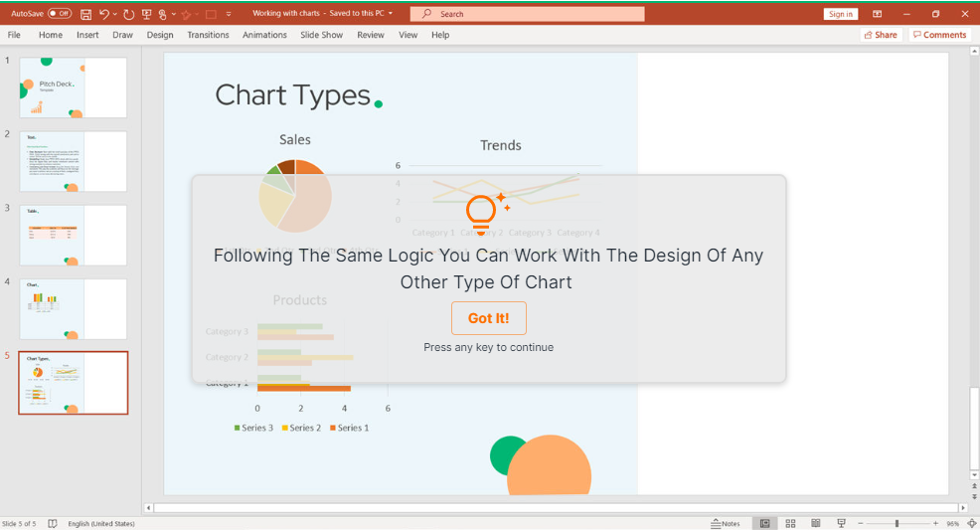Click the previous slide double-arrow button

coord(974,486)
